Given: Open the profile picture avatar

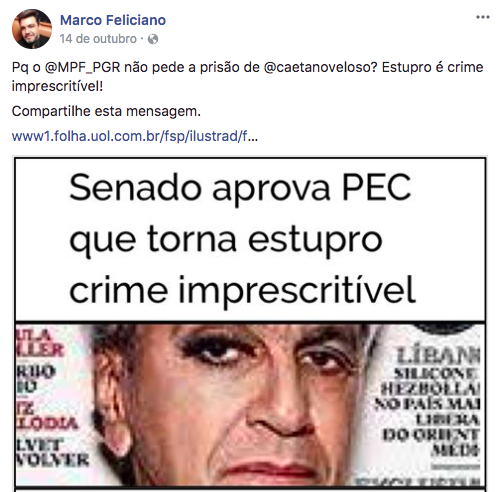Looking at the screenshot, I should pyautogui.click(x=32, y=29).
